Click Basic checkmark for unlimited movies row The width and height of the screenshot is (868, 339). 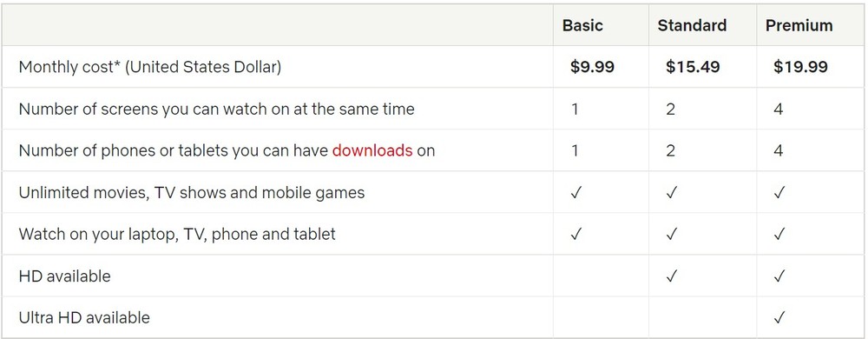575,193
